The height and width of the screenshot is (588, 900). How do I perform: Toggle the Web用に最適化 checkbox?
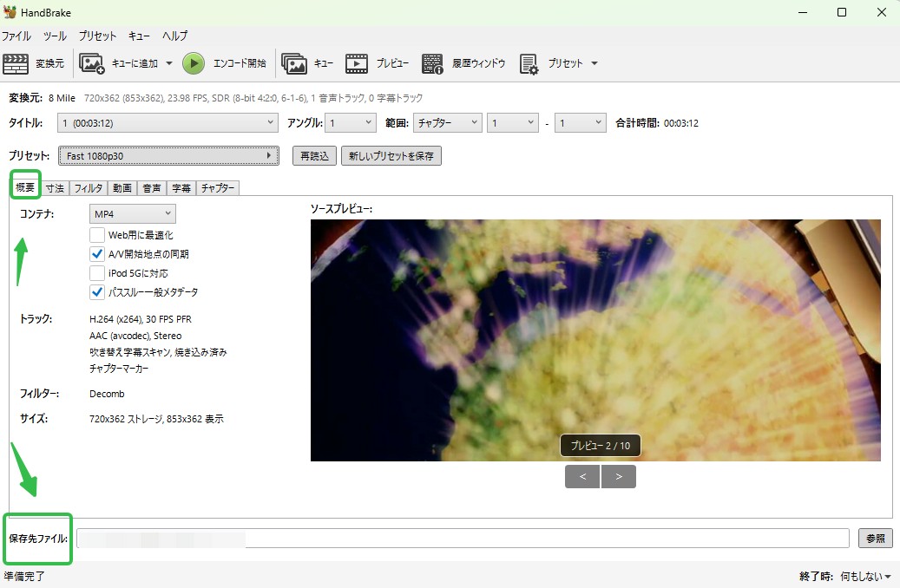(97, 235)
